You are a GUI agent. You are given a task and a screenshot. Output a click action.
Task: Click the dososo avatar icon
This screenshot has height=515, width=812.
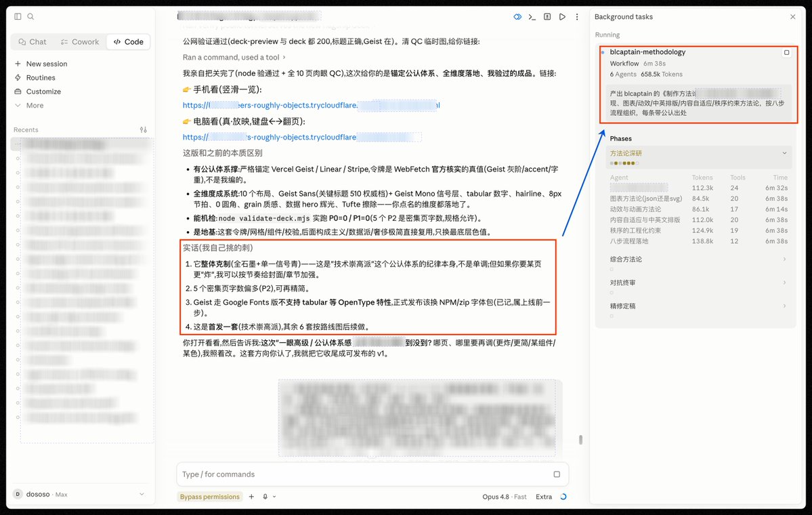[18, 494]
